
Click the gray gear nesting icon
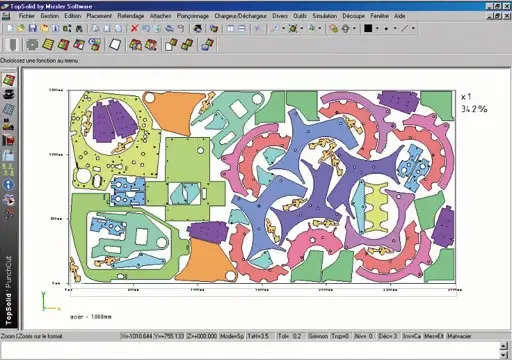tap(32, 44)
